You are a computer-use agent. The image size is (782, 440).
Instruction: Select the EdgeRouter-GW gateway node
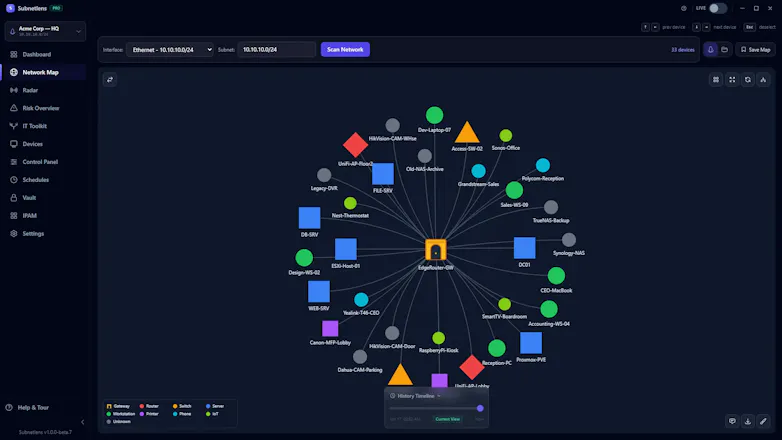point(436,250)
